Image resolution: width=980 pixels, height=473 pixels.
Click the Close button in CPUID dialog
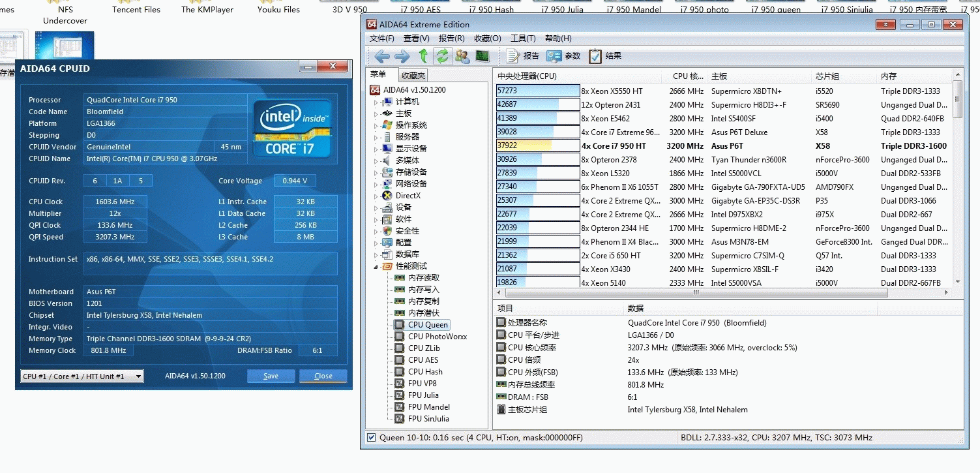[x=323, y=376]
